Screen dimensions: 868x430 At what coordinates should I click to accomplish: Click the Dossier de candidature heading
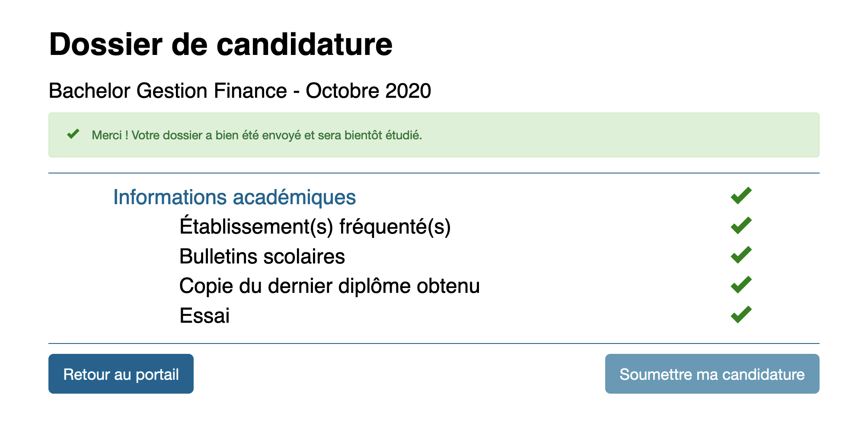220,44
